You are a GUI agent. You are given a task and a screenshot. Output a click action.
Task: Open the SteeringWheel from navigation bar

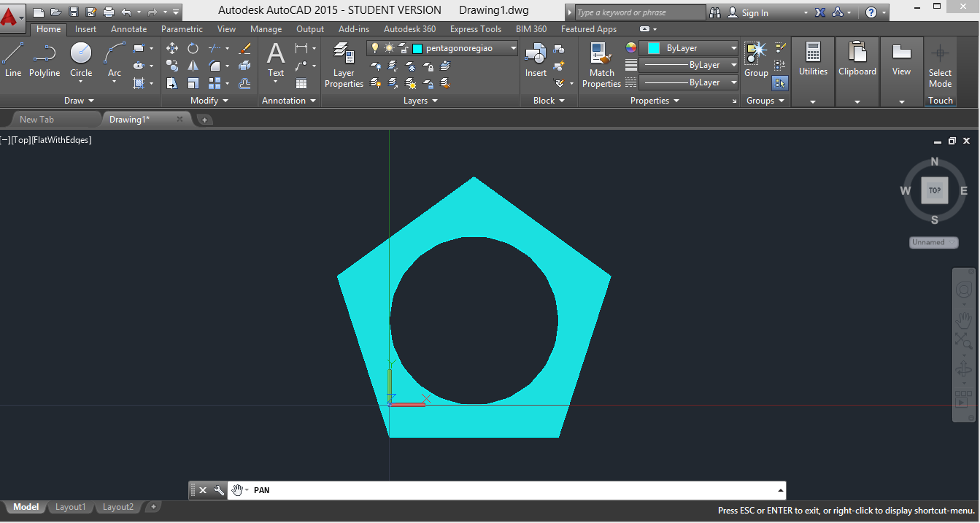tap(963, 290)
